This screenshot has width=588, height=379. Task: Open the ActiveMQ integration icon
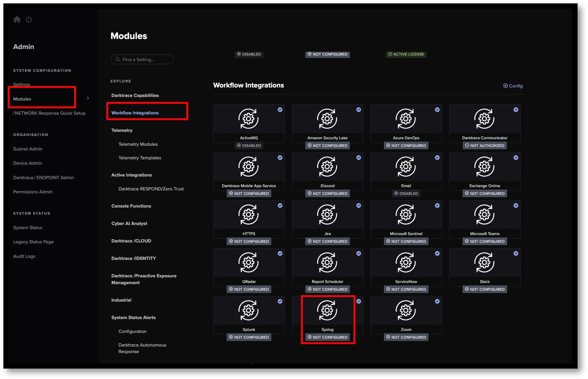click(x=249, y=119)
